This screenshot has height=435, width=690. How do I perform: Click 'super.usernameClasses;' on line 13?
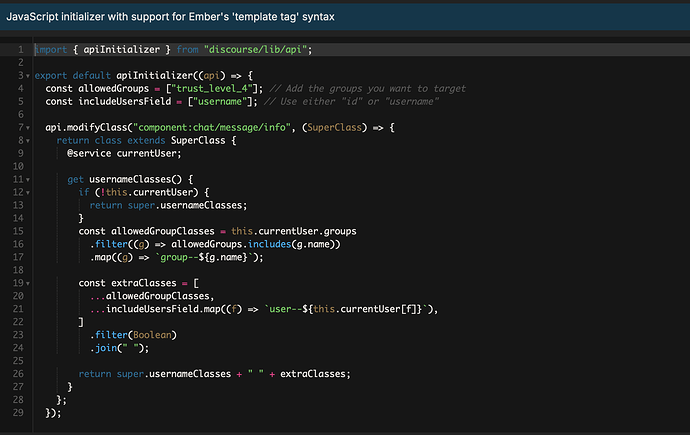click(188, 205)
